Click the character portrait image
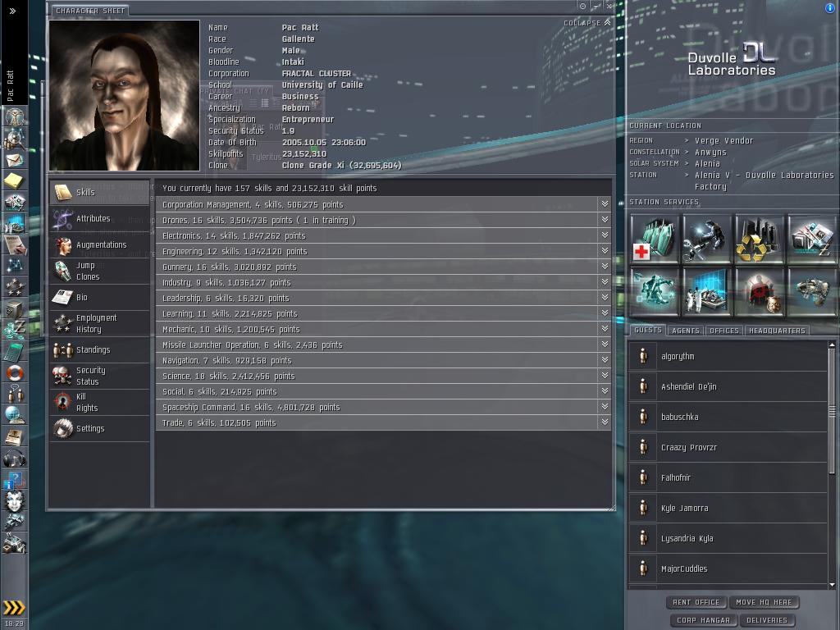 125,95
